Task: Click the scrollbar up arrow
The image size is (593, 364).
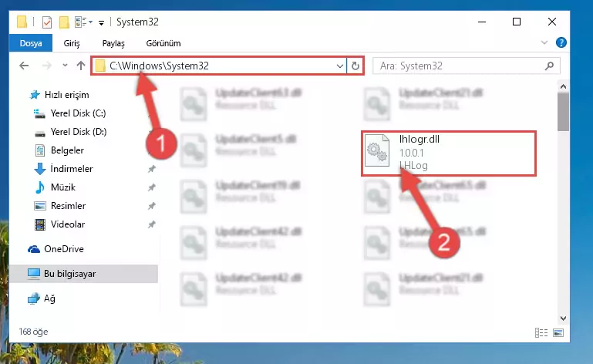Action: (x=563, y=86)
